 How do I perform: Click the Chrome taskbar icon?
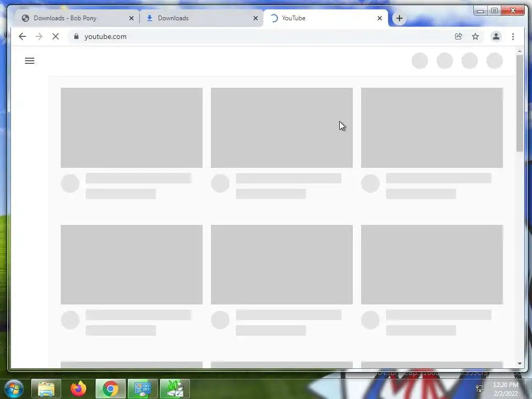tap(111, 389)
